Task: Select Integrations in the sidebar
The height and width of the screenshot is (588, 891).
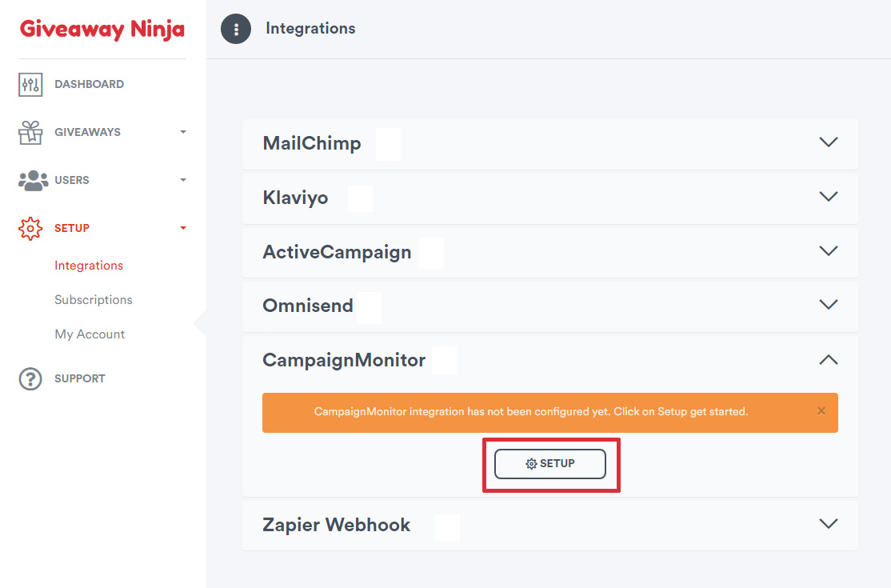Action: click(89, 266)
